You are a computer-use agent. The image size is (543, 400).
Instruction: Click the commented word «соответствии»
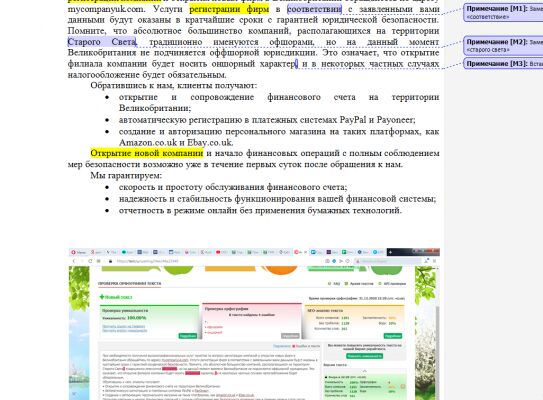tap(314, 9)
